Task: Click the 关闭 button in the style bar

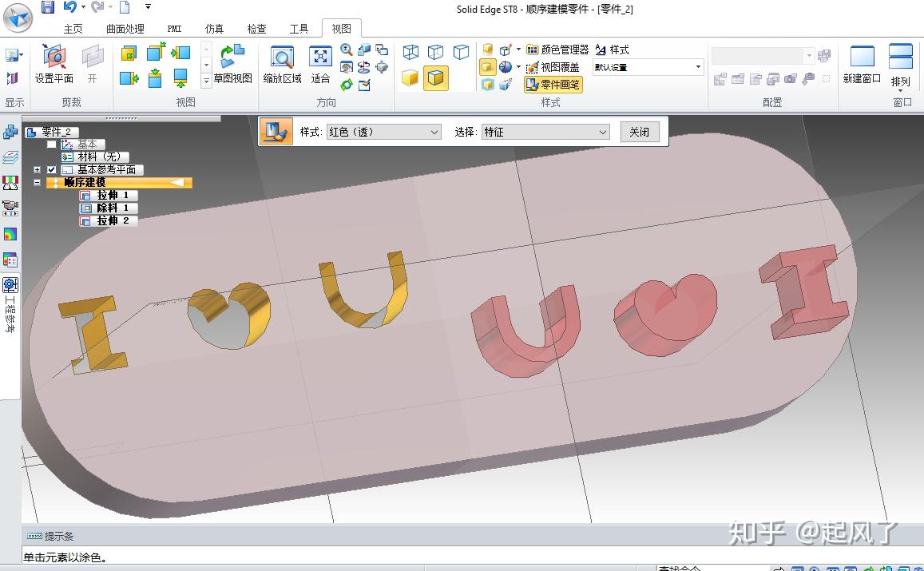Action: click(x=639, y=131)
